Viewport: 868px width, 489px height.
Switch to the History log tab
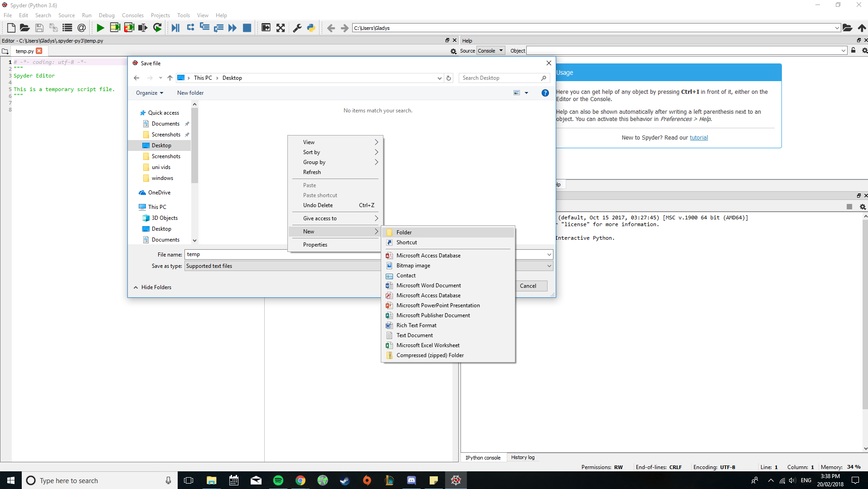click(x=523, y=458)
